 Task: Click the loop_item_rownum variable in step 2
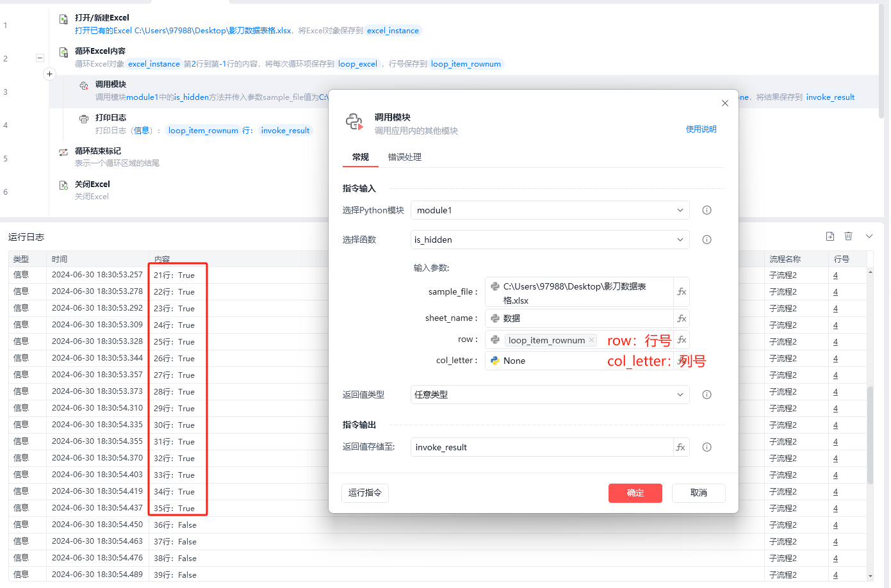[466, 64]
